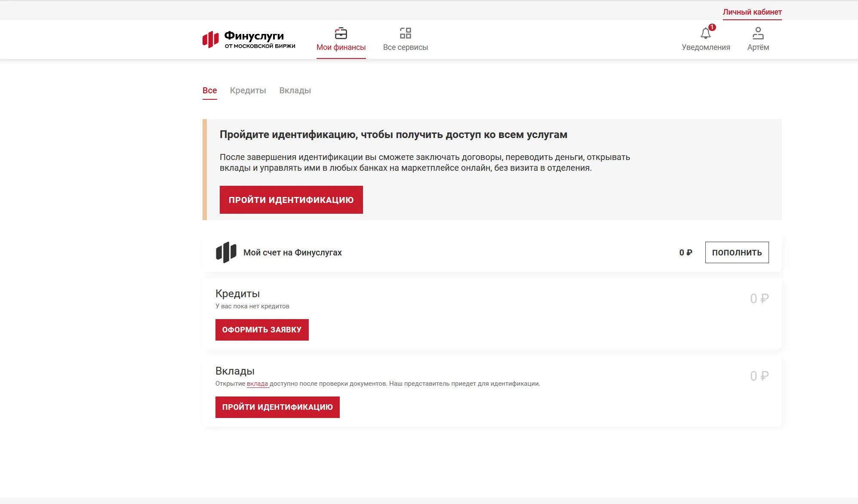Screen dimensions: 858x504
Task: Open Все сервисы grid icon
Action: pos(406,33)
